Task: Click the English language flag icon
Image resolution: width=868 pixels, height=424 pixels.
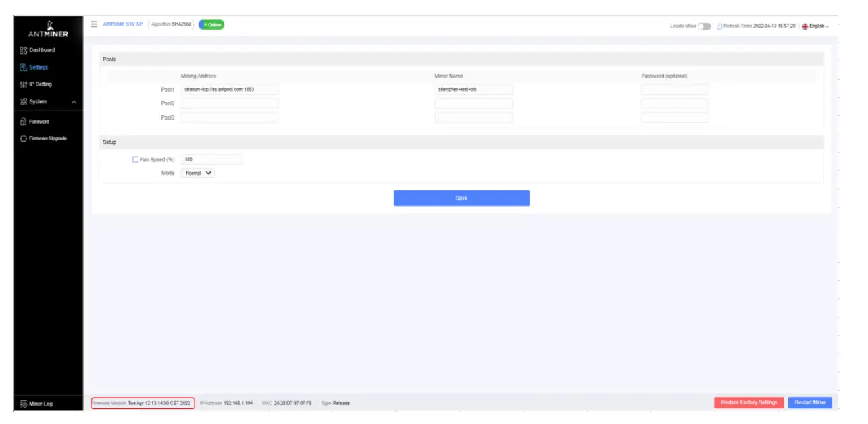Action: 805,26
